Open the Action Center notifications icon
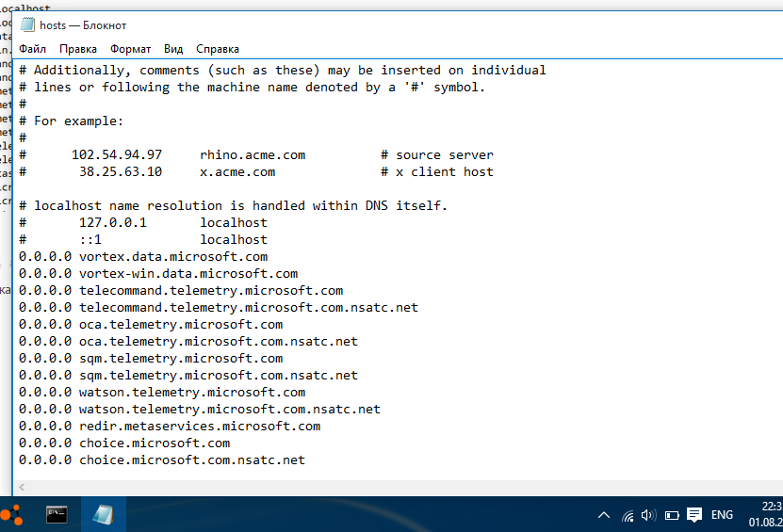This screenshot has height=532, width=783. [x=694, y=515]
